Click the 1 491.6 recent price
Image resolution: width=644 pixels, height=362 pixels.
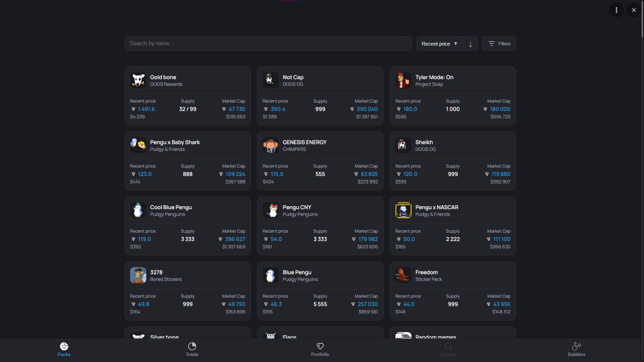pyautogui.click(x=146, y=109)
